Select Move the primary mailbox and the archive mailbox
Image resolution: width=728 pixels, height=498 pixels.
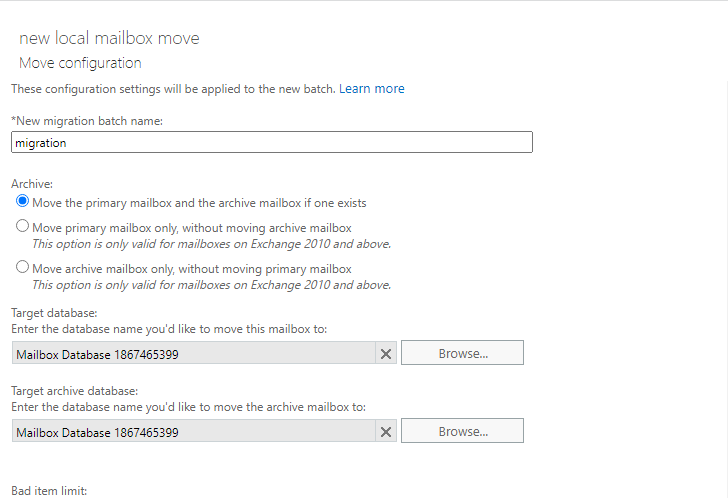22,201
